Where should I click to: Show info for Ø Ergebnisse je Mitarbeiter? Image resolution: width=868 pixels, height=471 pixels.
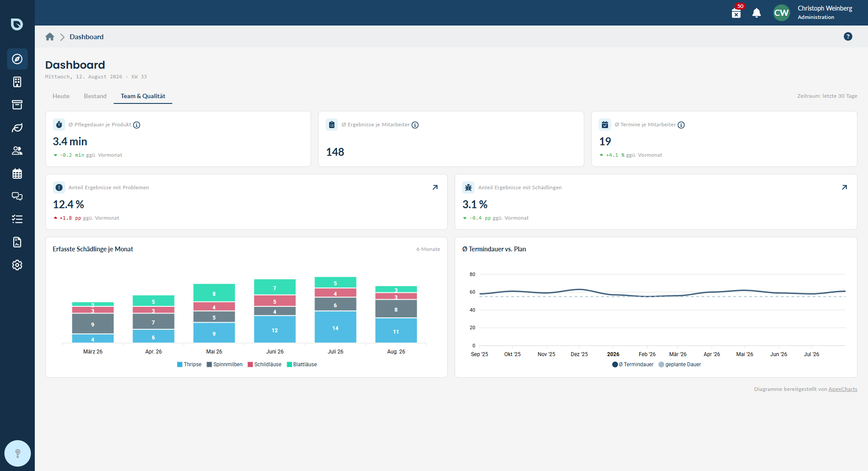pyautogui.click(x=415, y=125)
